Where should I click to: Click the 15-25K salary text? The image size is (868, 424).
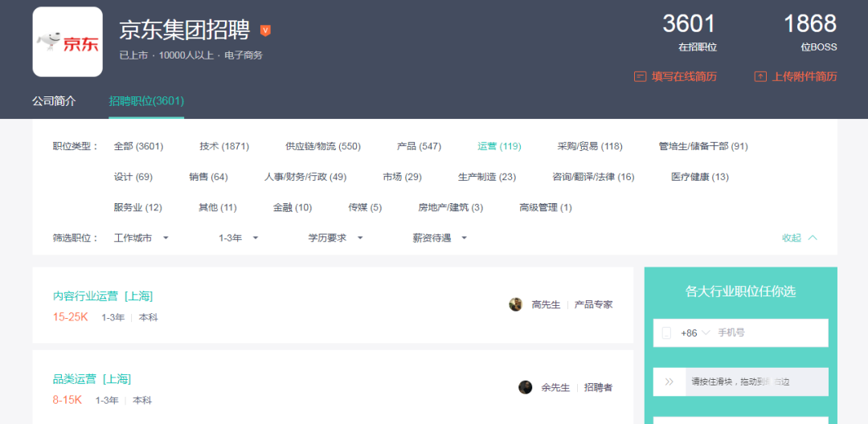click(70, 317)
